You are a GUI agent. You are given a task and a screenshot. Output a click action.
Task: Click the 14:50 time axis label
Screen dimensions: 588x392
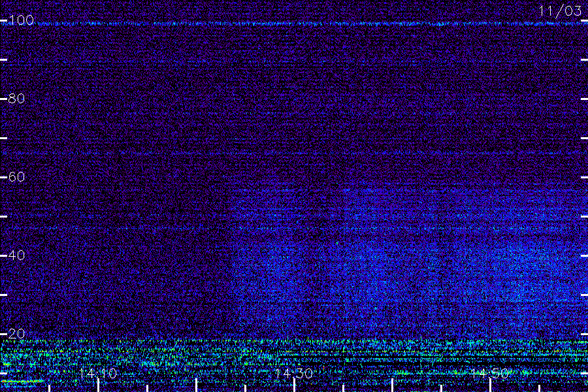click(x=490, y=373)
